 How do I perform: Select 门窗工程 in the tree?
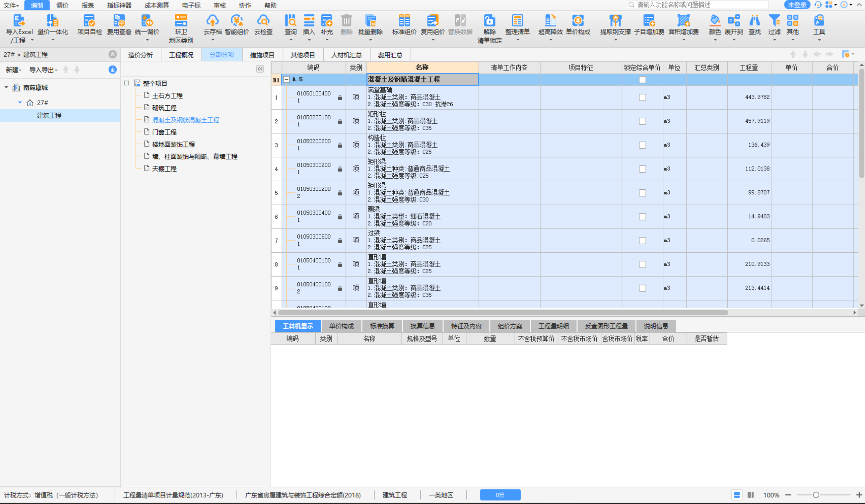pos(164,132)
